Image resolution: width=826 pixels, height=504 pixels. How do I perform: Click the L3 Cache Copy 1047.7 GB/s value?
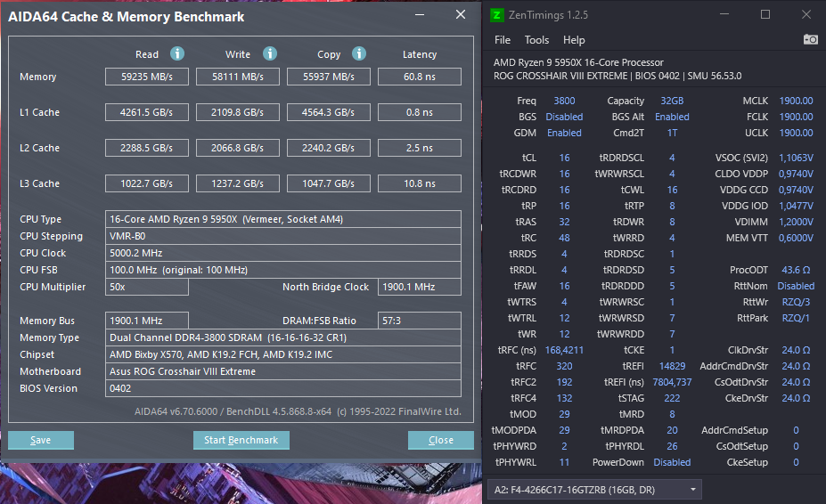tap(329, 183)
